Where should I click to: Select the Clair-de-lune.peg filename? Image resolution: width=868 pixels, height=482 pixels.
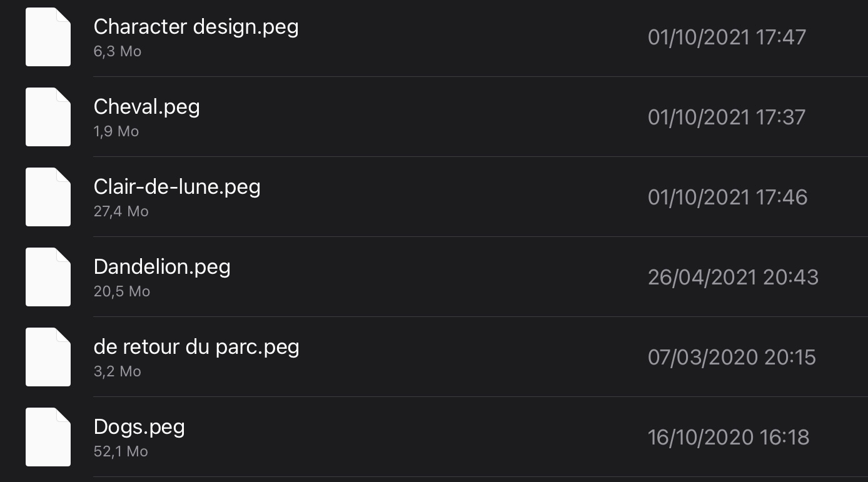click(177, 186)
